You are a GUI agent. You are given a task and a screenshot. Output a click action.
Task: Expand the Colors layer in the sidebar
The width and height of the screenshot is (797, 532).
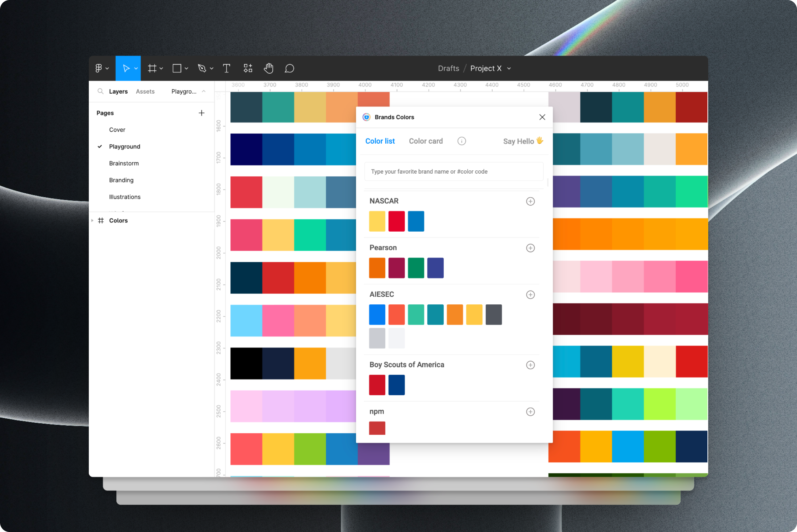click(93, 220)
